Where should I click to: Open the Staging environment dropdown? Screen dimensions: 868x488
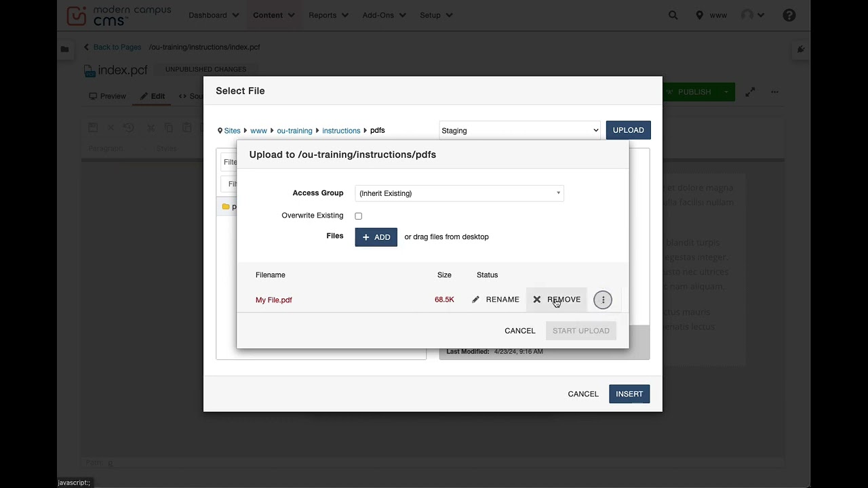(x=520, y=130)
